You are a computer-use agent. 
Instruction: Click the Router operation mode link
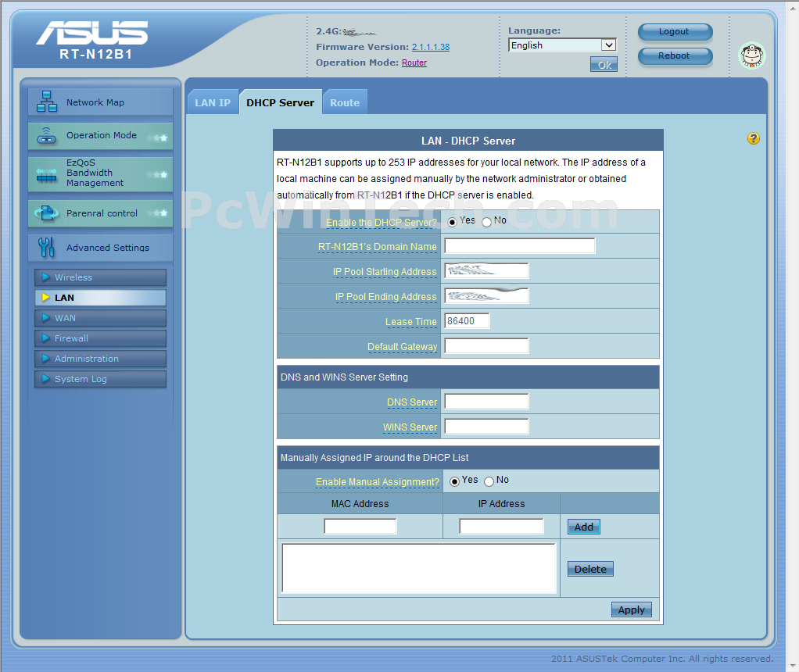pos(414,63)
